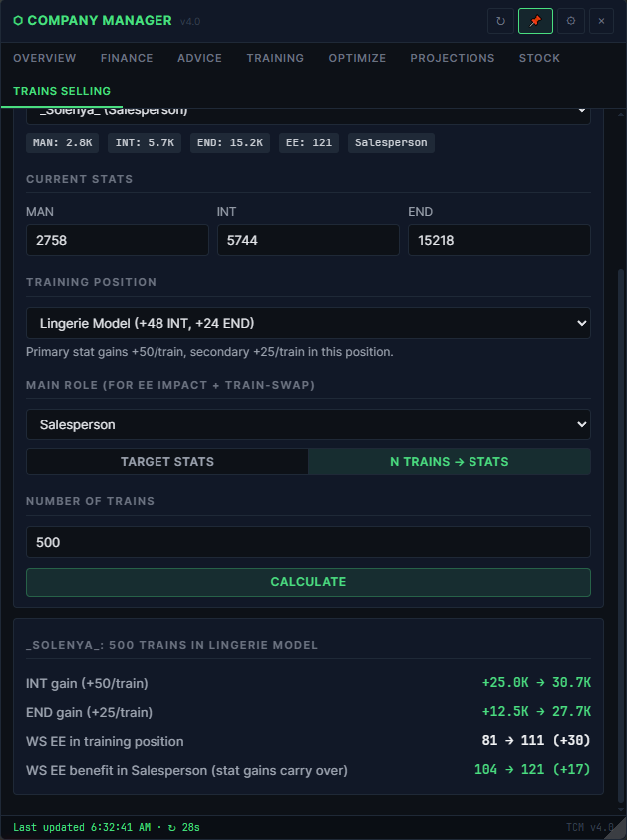The image size is (627, 840).
Task: Open settings gear icon
Action: pyautogui.click(x=571, y=21)
